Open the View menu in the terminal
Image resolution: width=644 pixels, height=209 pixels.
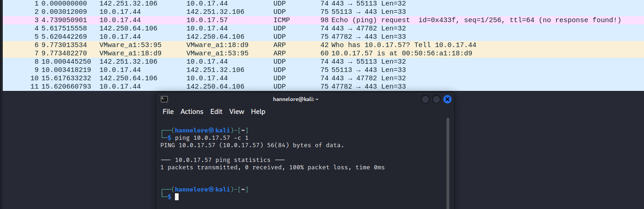pos(237,112)
